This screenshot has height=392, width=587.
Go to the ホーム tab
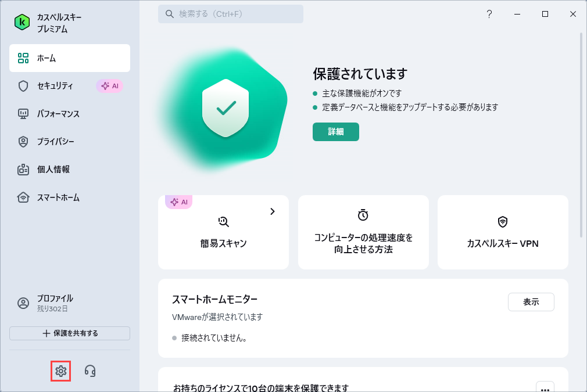click(x=70, y=58)
